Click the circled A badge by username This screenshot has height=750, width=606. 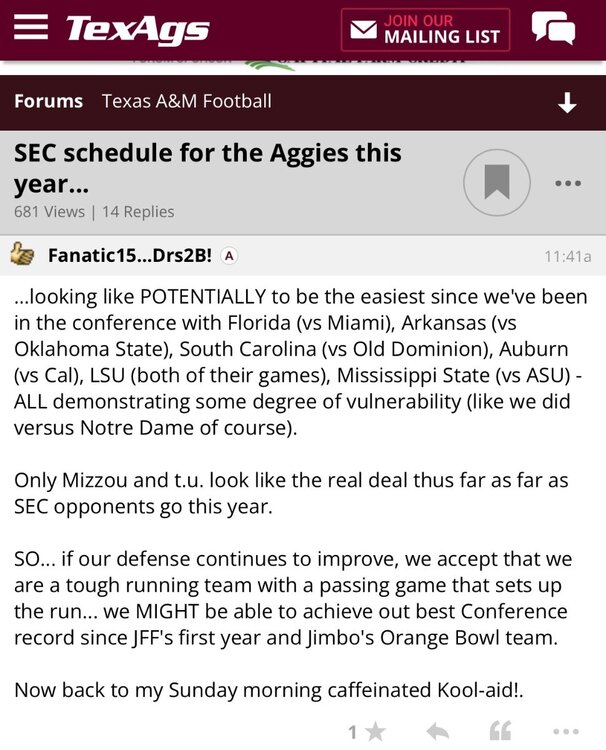coord(229,256)
